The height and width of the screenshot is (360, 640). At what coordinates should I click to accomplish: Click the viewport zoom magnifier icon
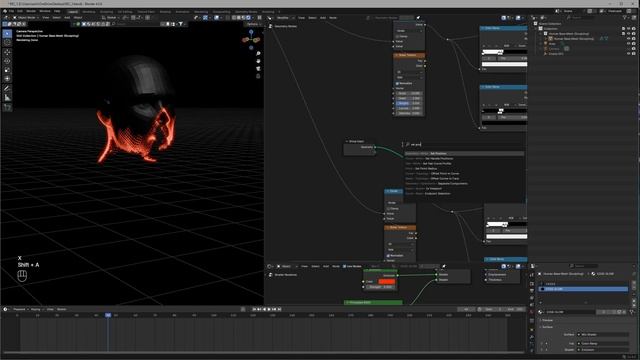[x=258, y=53]
